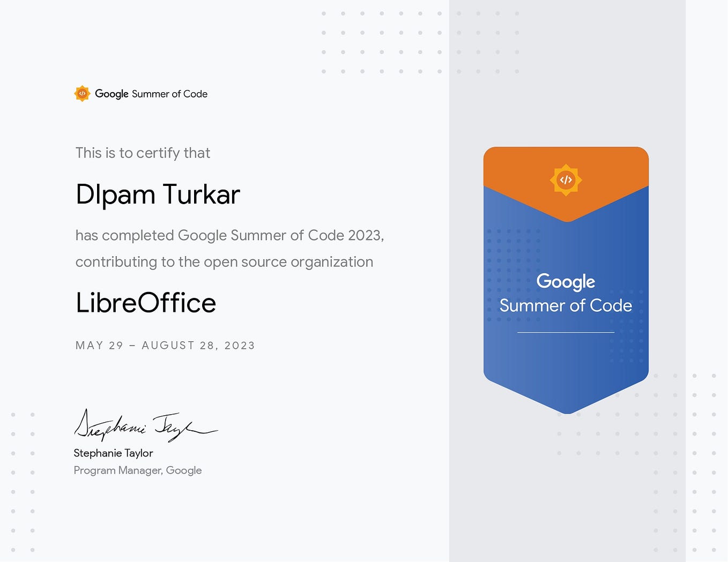The image size is (728, 562).
Task: Click the MAY 29 – AUGUST 28, 2023 date line
Action: point(165,346)
